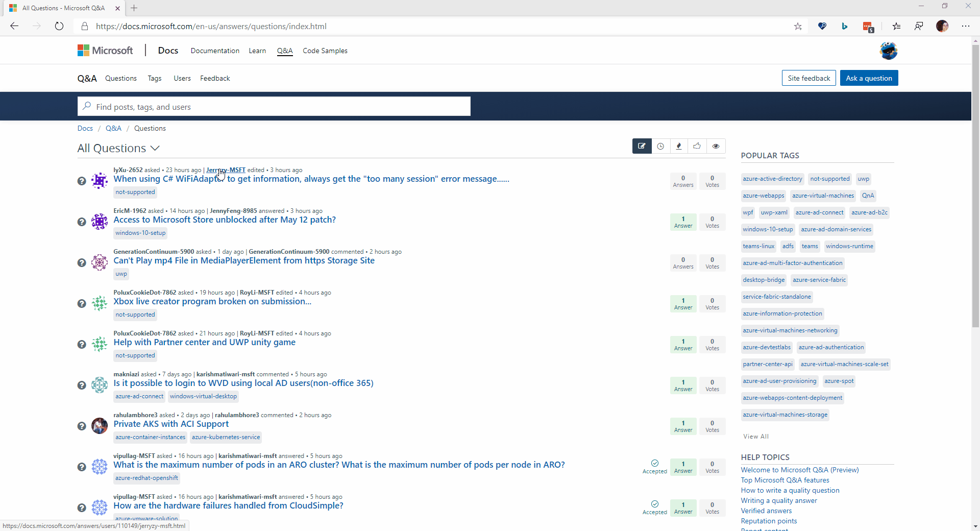This screenshot has width=980, height=531.
Task: Open the Bing extension icon in toolbar
Action: click(845, 26)
